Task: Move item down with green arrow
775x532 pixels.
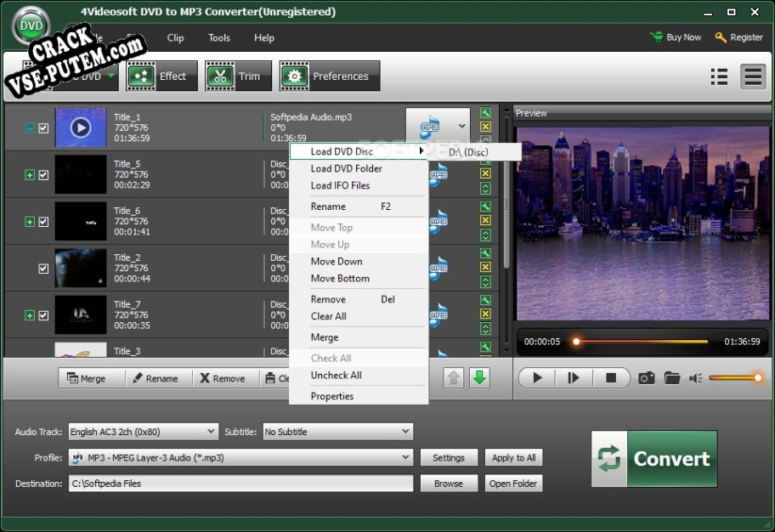Action: 480,378
